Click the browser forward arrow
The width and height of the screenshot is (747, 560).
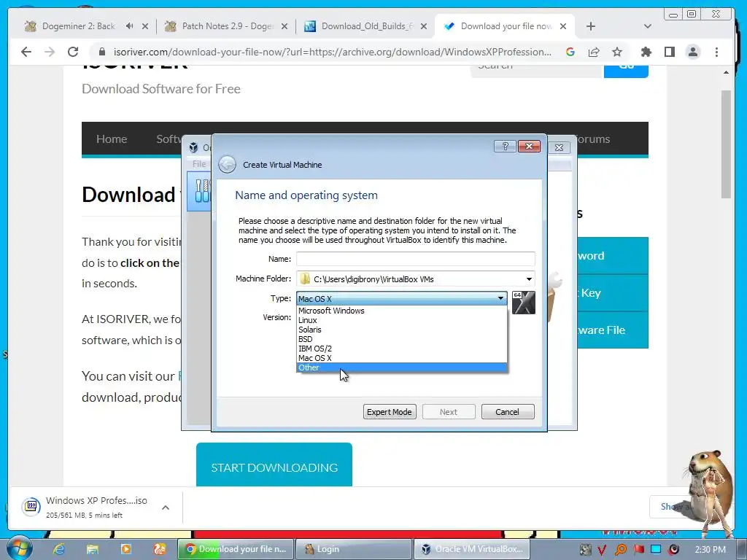(x=50, y=52)
